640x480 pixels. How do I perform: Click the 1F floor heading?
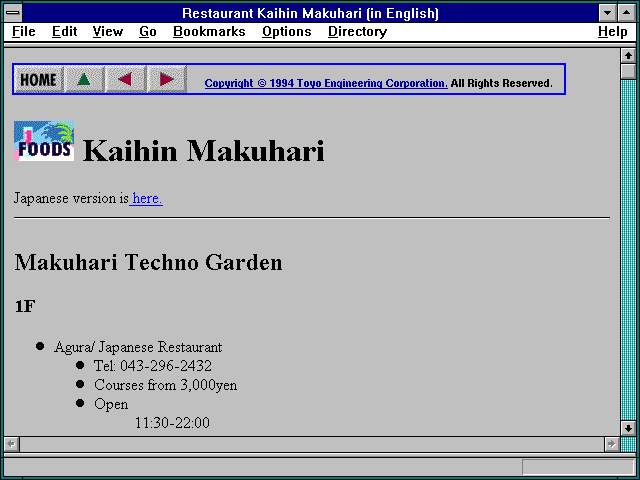(x=25, y=306)
